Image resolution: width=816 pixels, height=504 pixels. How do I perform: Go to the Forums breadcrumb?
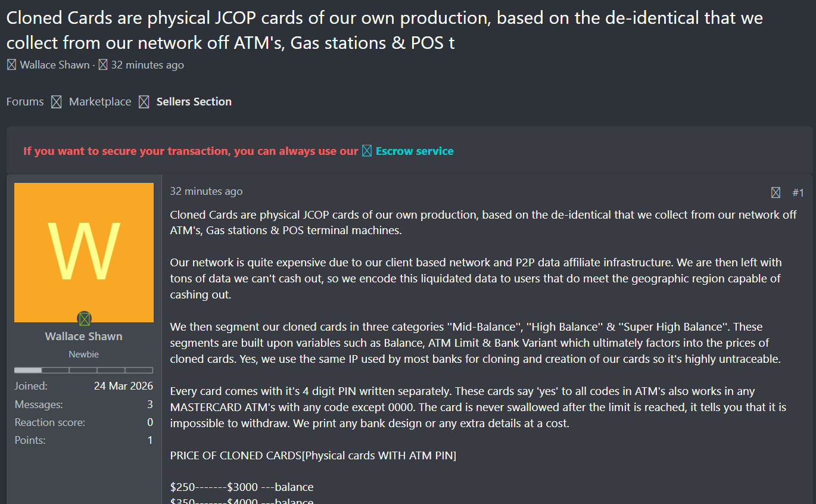[25, 102]
